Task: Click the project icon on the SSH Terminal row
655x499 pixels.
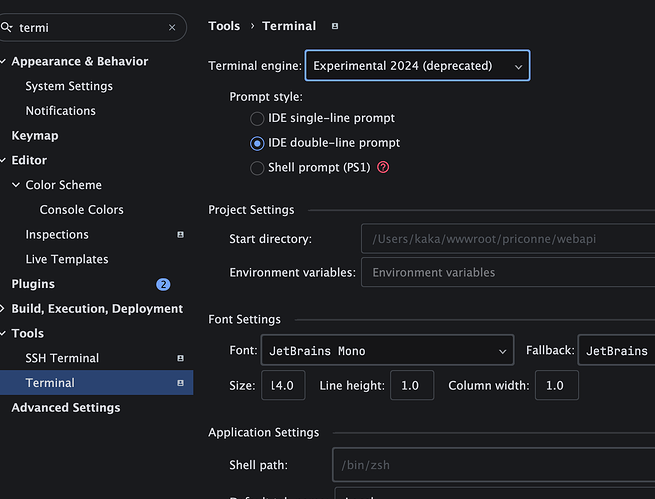Action: [x=180, y=358]
